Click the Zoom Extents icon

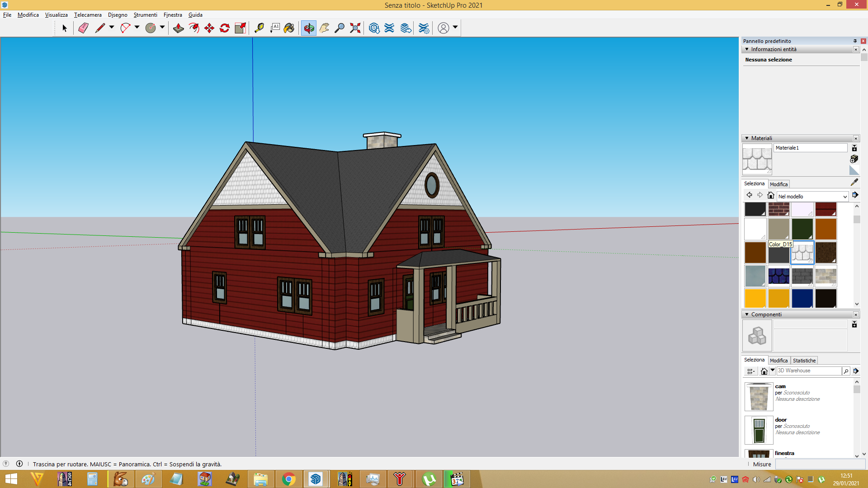355,28
